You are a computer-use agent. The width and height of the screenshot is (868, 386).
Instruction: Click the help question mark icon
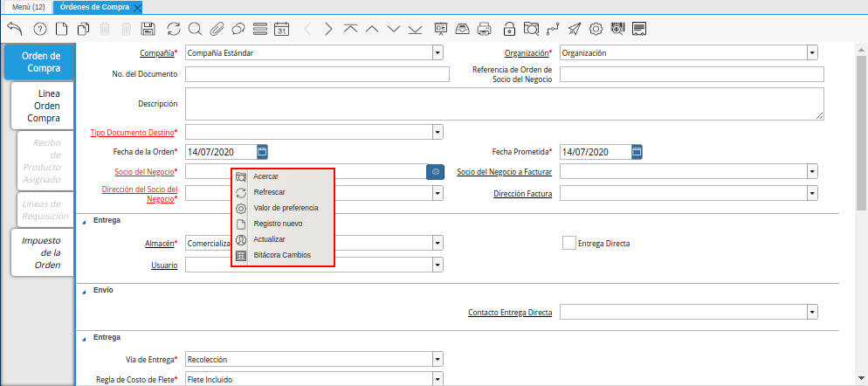[39, 29]
